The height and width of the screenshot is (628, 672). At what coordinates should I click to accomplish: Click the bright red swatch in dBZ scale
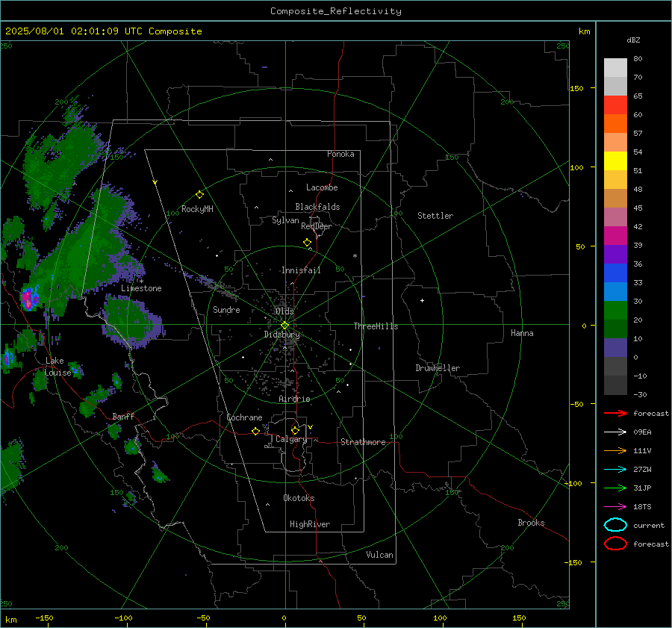615,105
